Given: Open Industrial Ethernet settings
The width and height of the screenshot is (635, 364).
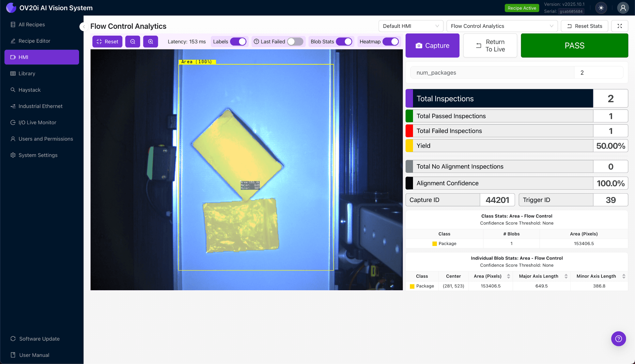Looking at the screenshot, I should [x=40, y=106].
